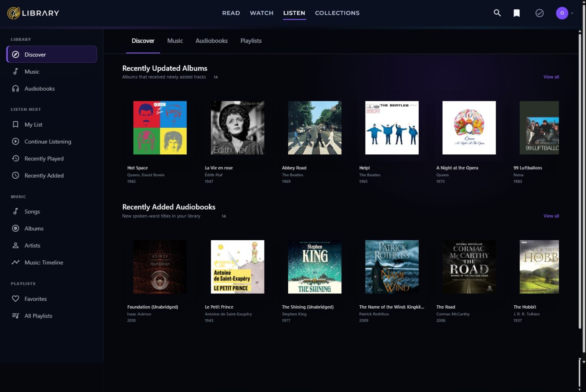Click the Cormac McCarthy author text
Image resolution: width=586 pixels, height=392 pixels.
pyautogui.click(x=453, y=314)
